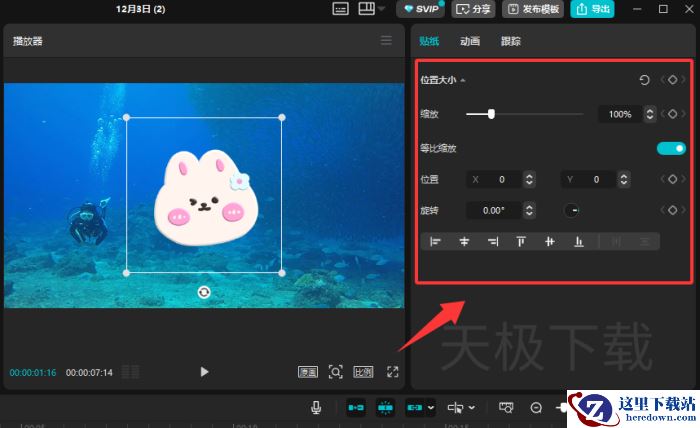
Task: Align sticker to horizontal center
Action: (x=464, y=241)
